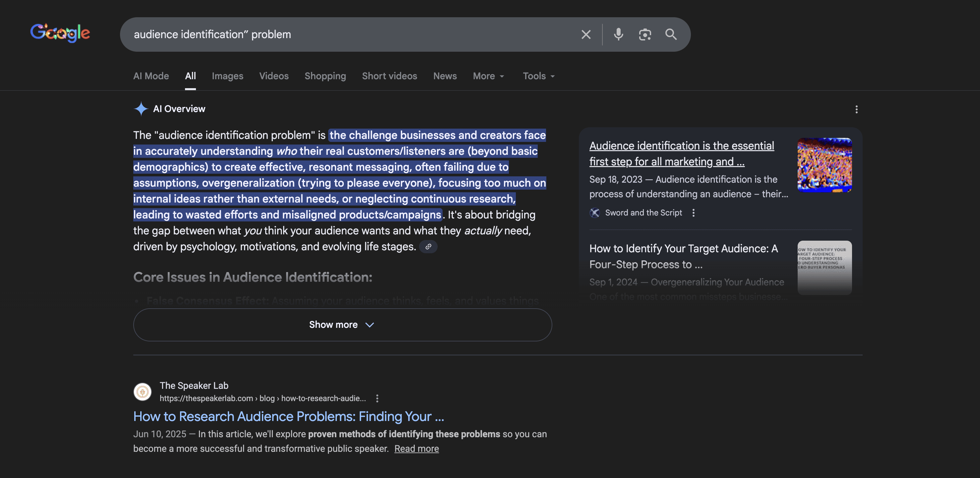Open AI Overview three-dot options menu
Screen dimensions: 980x478
[856, 109]
